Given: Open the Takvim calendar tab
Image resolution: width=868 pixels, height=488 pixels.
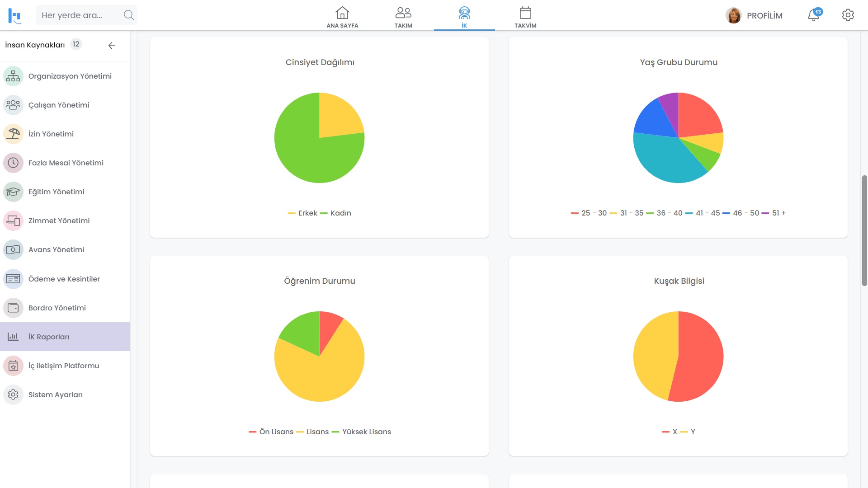Looking at the screenshot, I should point(525,17).
